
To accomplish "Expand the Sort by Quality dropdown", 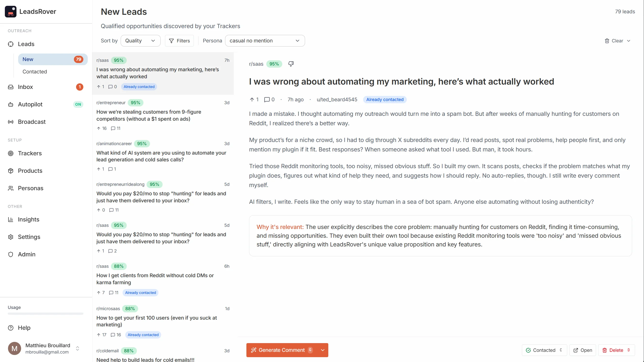I will tap(140, 41).
